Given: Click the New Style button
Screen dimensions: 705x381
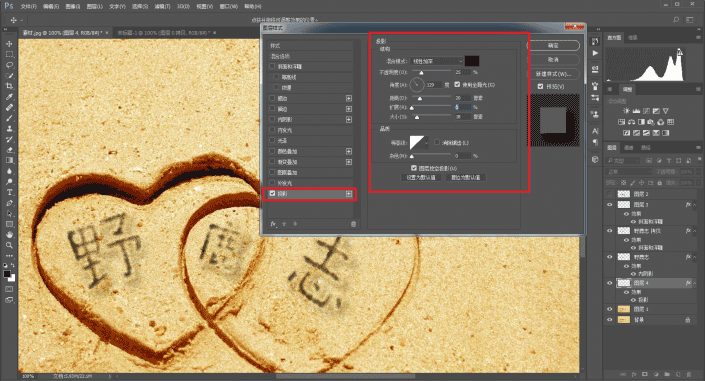Looking at the screenshot, I should [554, 74].
